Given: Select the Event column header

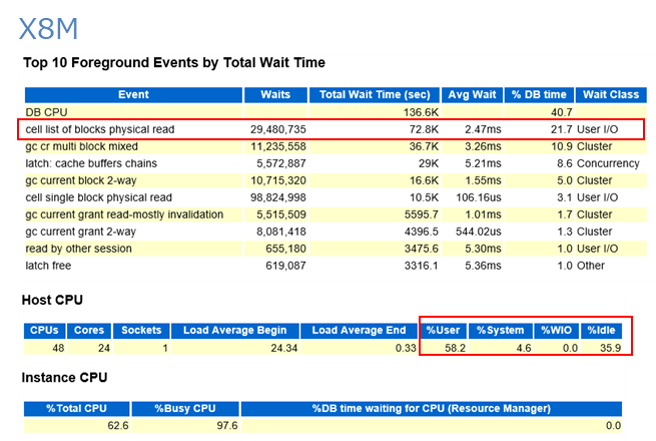Looking at the screenshot, I should pyautogui.click(x=133, y=95).
